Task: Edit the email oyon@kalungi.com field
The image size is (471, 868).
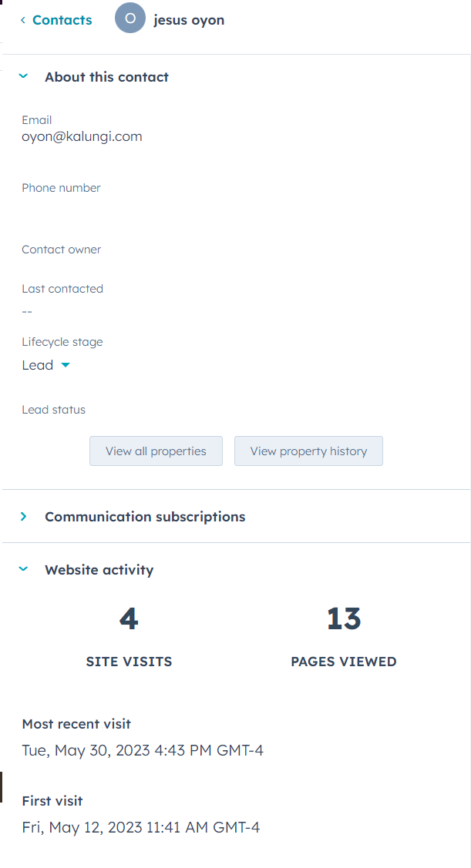Action: pyautogui.click(x=82, y=137)
